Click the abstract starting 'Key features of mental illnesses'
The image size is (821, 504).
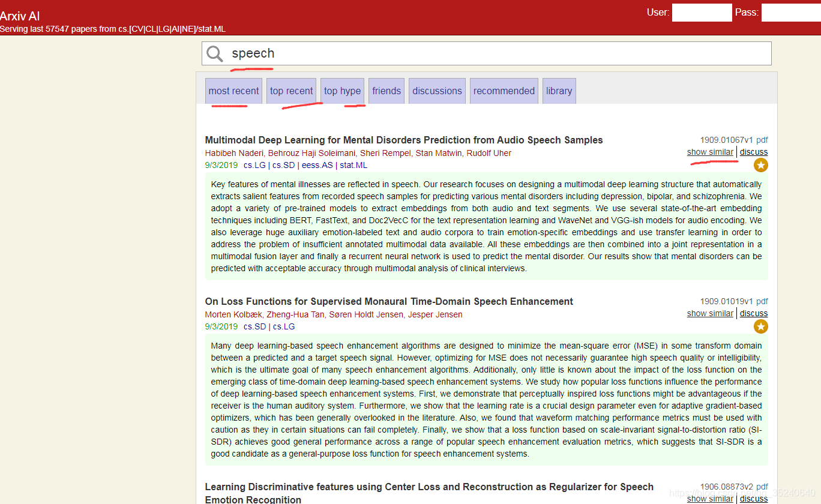[487, 226]
